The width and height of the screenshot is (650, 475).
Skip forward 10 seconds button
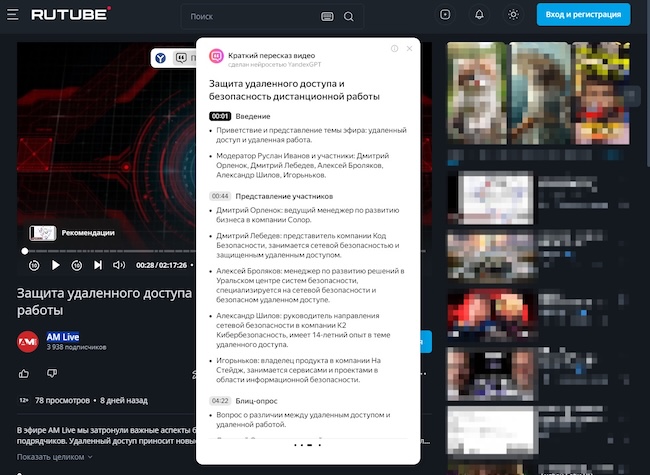[77, 265]
